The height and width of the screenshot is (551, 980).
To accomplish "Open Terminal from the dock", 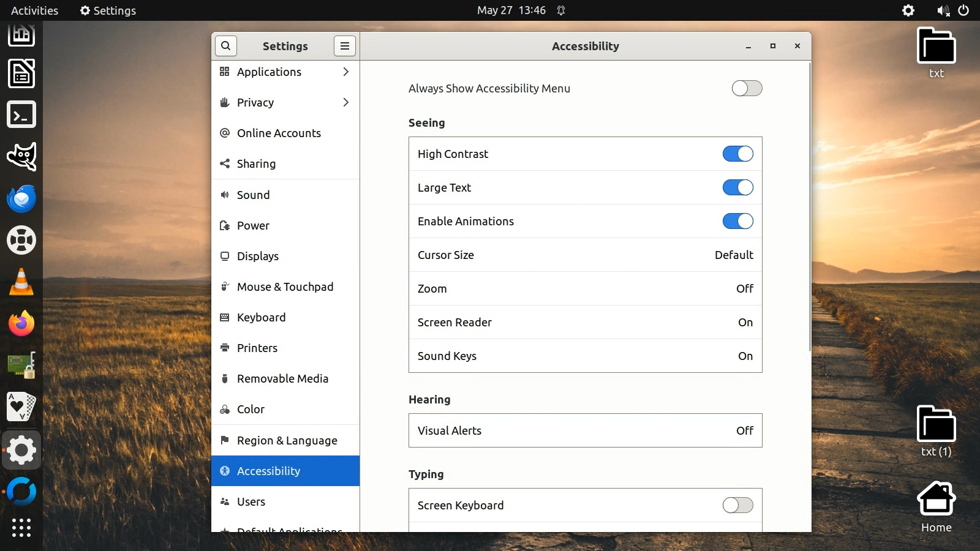I will (x=21, y=114).
